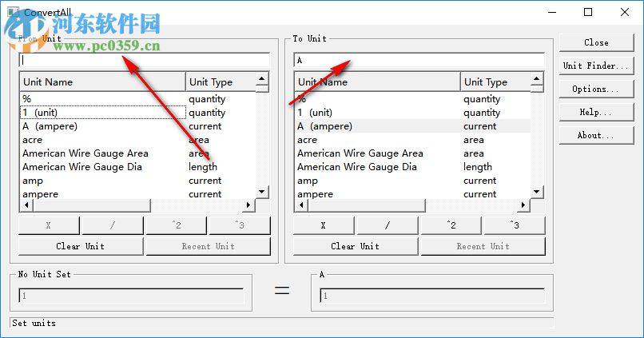Sort To Unit list by Unit Type header
This screenshot has height=338, width=644.
(495, 82)
